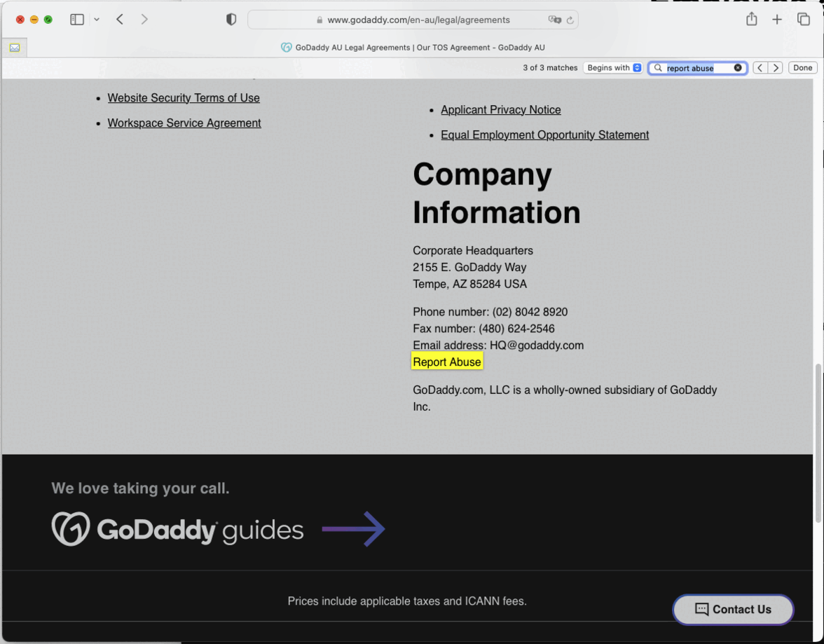Click the highlighted Report Abuse link
Viewport: 824px width, 644px height.
[x=447, y=362]
